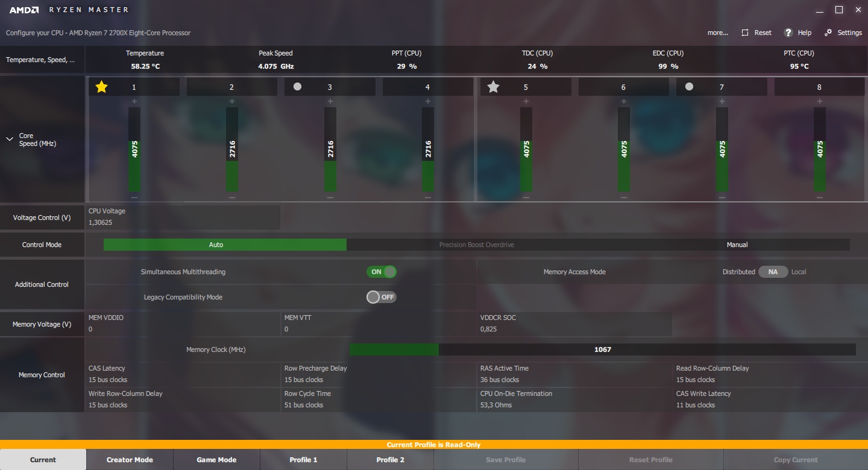The image size is (868, 470).
Task: Switch to the Profile 1 tab
Action: (303, 460)
